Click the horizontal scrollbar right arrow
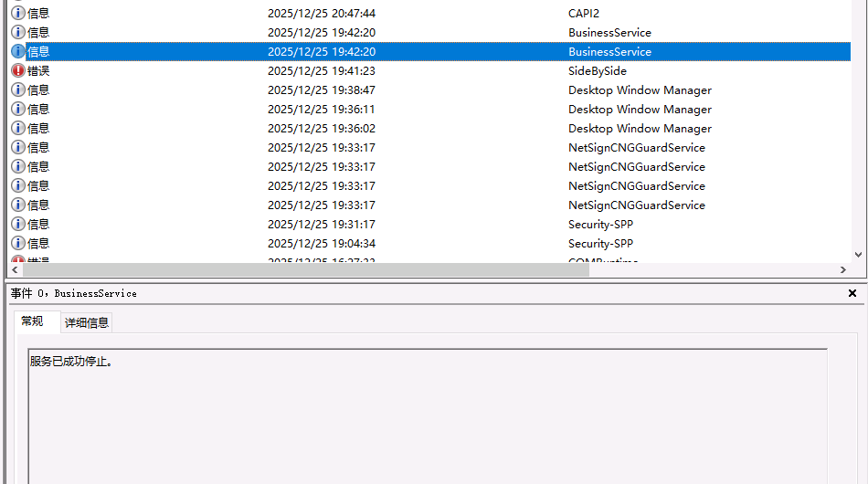 (x=842, y=270)
